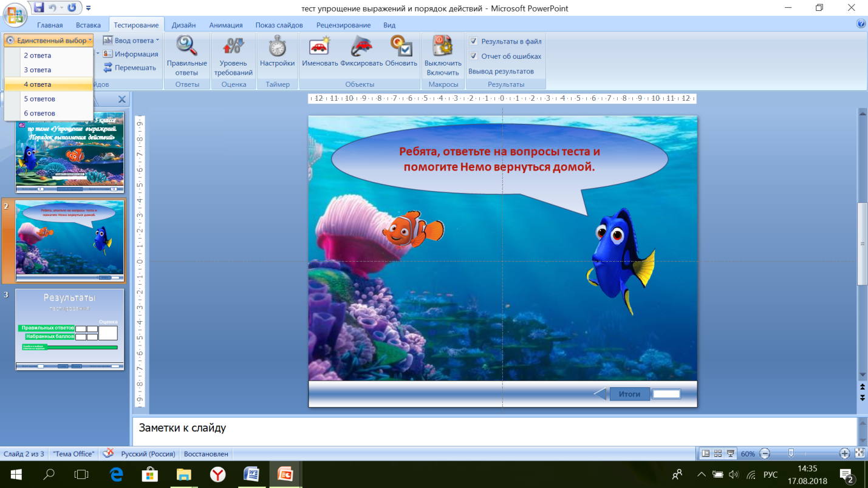Open Показ слайдов ribbon tab
The height and width of the screenshot is (488, 868).
point(279,25)
